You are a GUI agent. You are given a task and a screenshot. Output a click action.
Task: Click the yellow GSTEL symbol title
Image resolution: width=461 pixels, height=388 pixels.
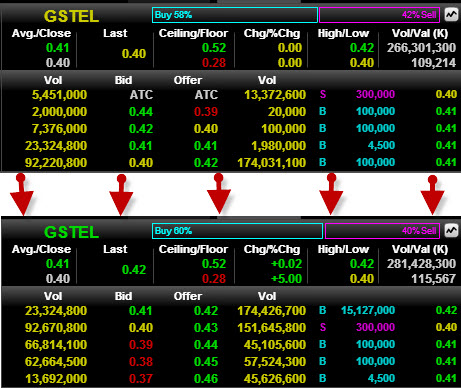pyautogui.click(x=71, y=16)
